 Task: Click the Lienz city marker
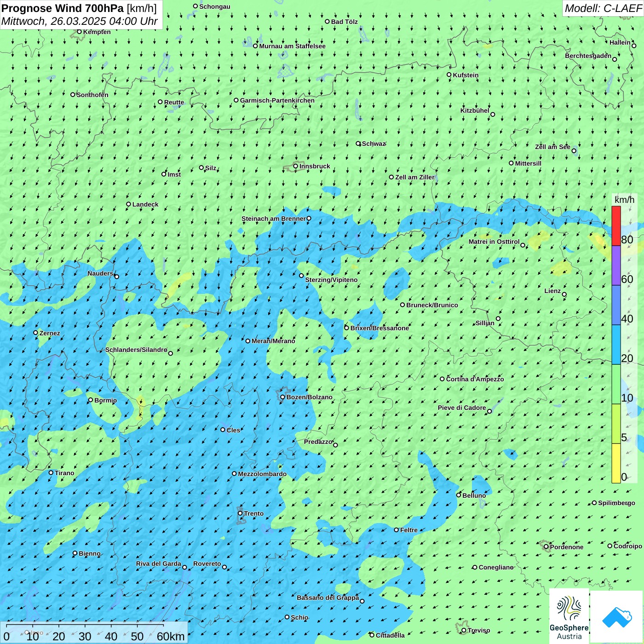point(564,294)
